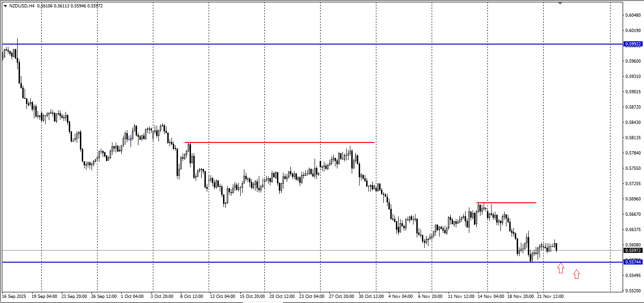Open the triangle menu beside NZDUSD,H4
Viewport: 644px width, 303px height.
coord(5,6)
